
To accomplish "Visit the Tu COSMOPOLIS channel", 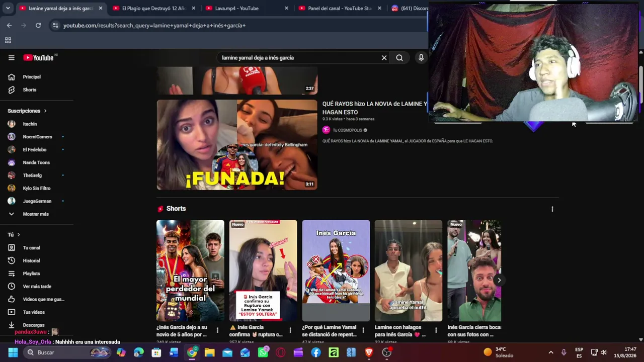I will coord(347,130).
